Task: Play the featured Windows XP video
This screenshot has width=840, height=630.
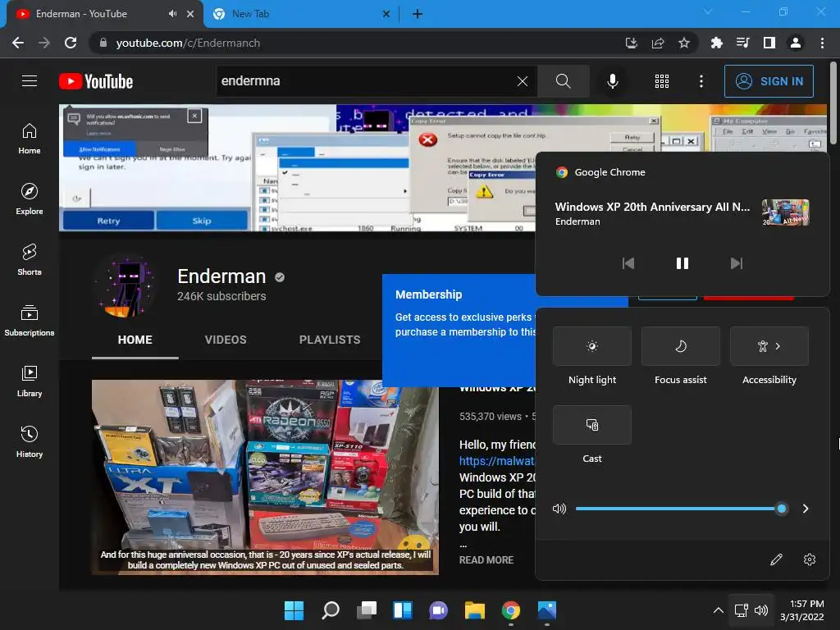Action: [265, 477]
